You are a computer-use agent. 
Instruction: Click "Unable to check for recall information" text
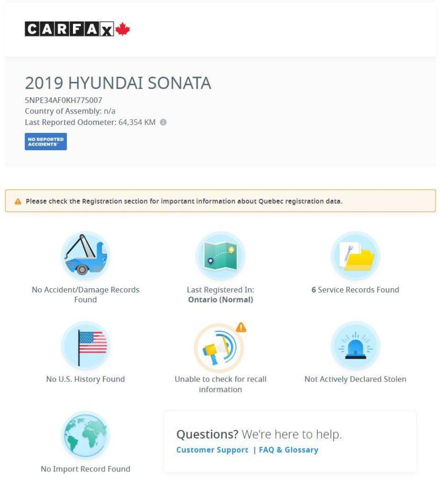[x=220, y=384]
